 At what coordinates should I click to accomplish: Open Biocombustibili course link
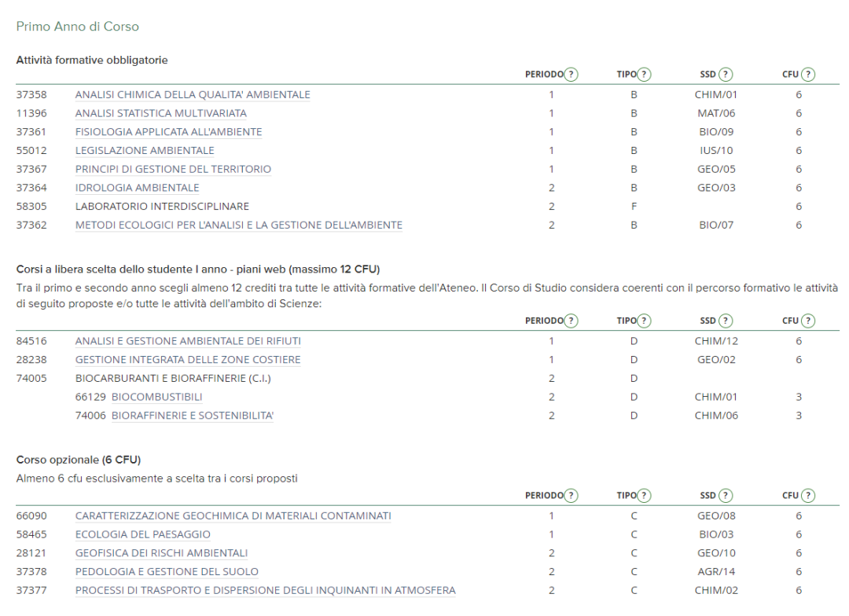[x=157, y=397]
